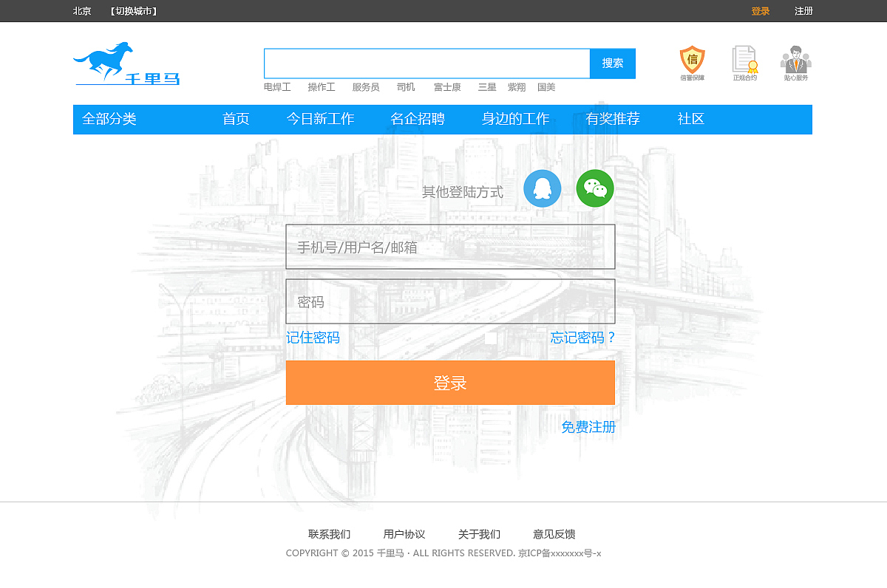
Task: Click the phone/username/email input field
Action: [450, 247]
